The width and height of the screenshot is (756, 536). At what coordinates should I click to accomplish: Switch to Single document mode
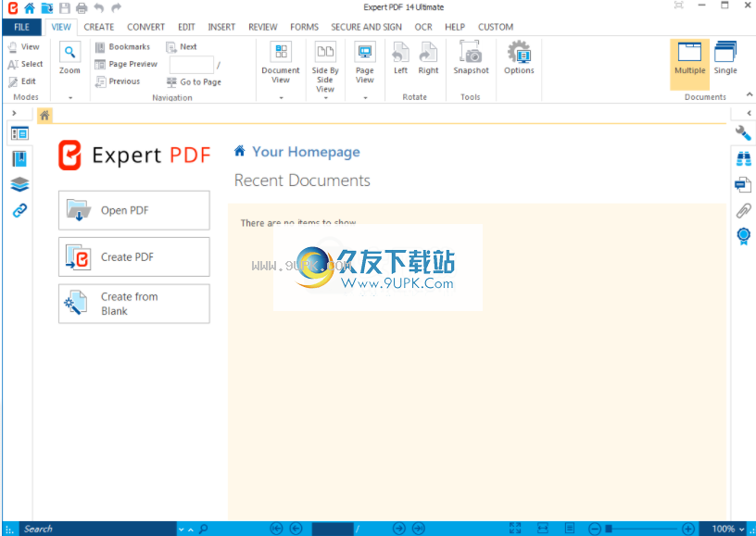725,57
